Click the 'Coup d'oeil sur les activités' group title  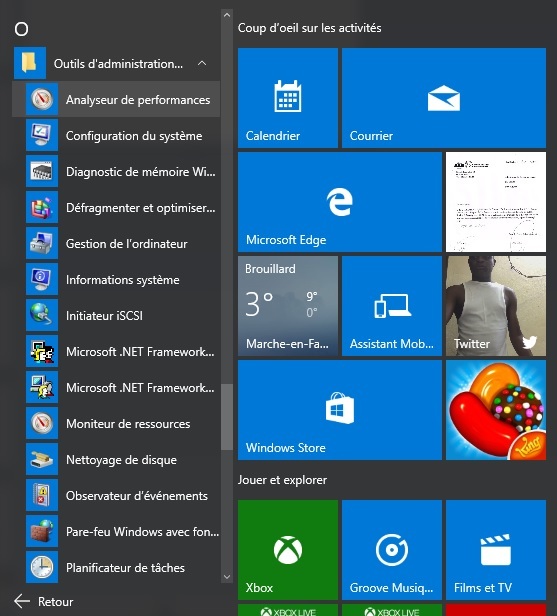coord(310,28)
